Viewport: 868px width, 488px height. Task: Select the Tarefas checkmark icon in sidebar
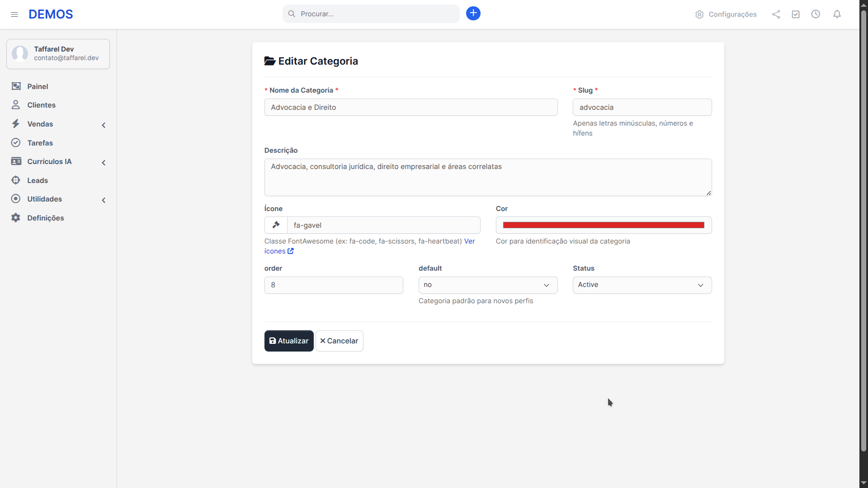point(15,142)
